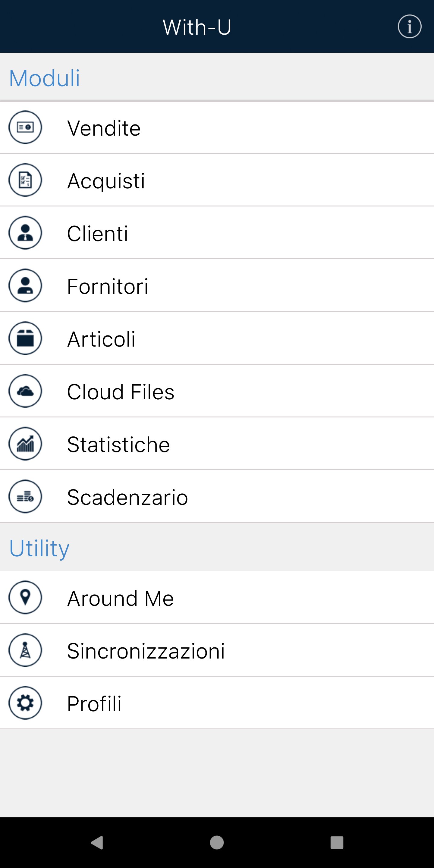Viewport: 434px width, 868px height.
Task: Tap the Around Me location pin icon
Action: (25, 597)
